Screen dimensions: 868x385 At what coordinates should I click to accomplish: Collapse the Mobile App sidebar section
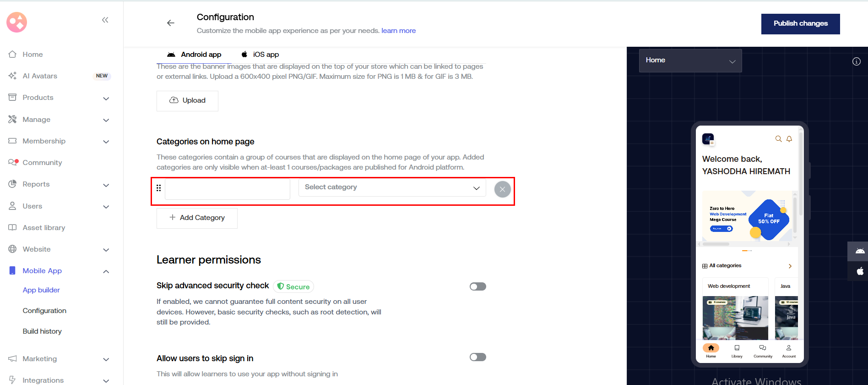point(106,271)
